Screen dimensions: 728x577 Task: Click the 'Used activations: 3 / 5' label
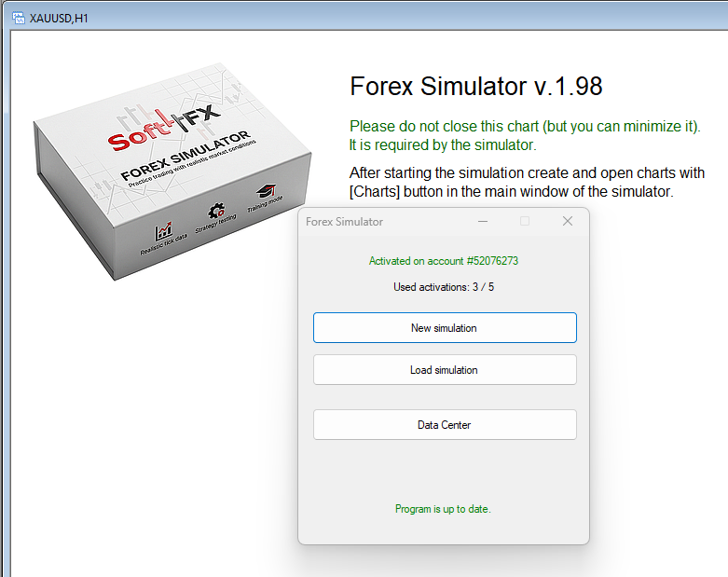click(444, 287)
